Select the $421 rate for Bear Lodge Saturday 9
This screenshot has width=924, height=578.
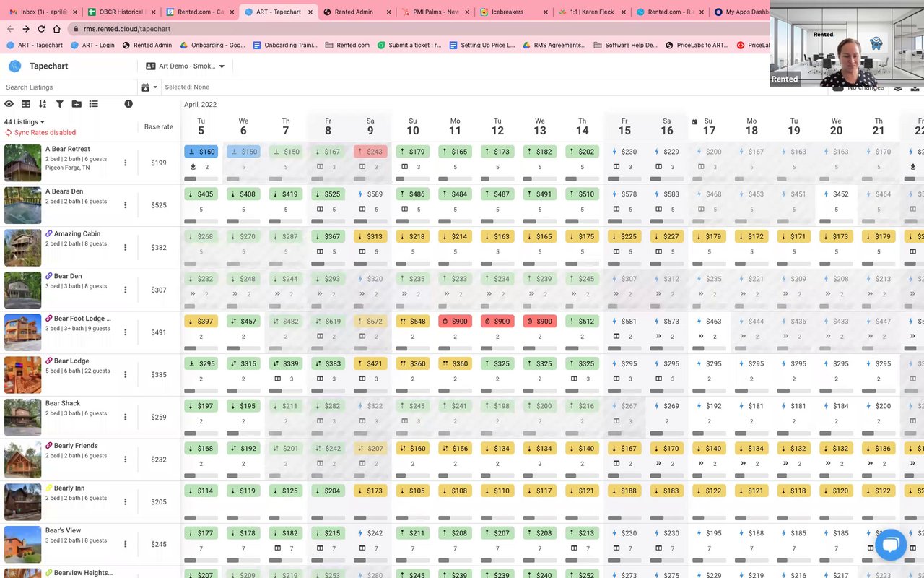point(370,363)
